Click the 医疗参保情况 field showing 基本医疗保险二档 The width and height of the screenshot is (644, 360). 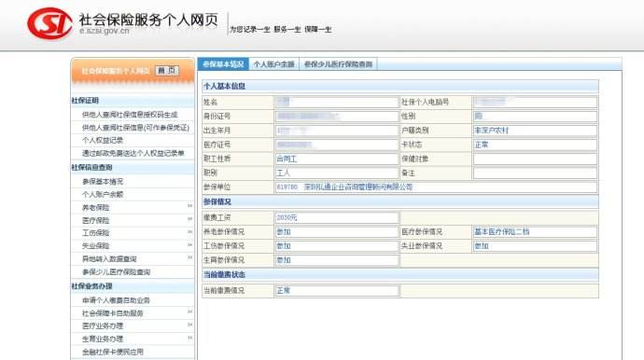pyautogui.click(x=535, y=232)
